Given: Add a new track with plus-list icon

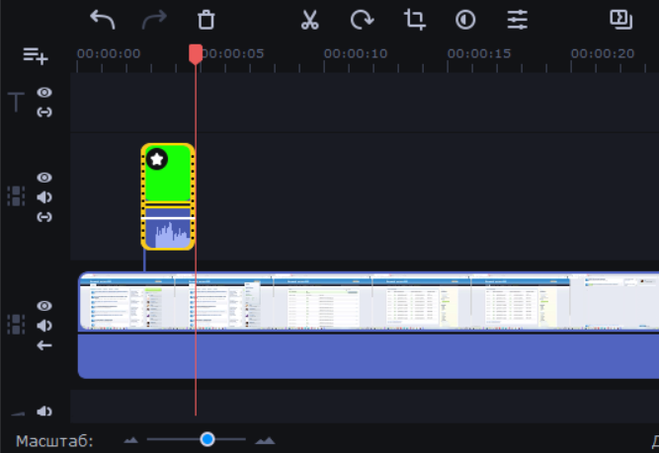Looking at the screenshot, I should pos(35,55).
